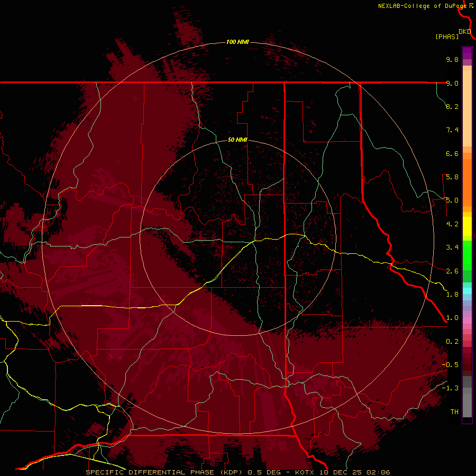The height and width of the screenshot is (476, 476).
Task: Click the 4.2 scale value
Action: [452, 224]
